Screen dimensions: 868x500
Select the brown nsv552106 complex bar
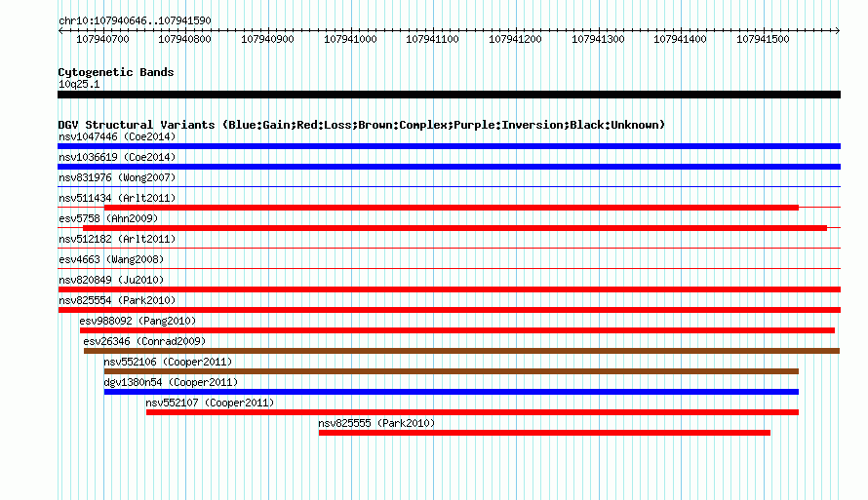coord(452,371)
